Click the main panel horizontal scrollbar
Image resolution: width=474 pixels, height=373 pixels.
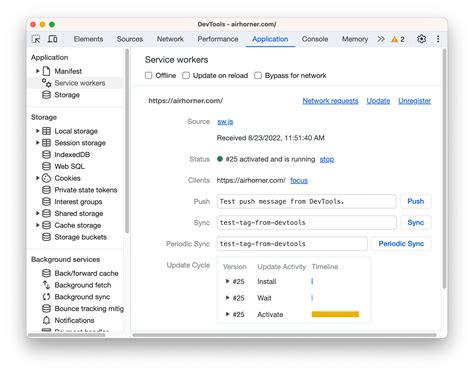[284, 335]
